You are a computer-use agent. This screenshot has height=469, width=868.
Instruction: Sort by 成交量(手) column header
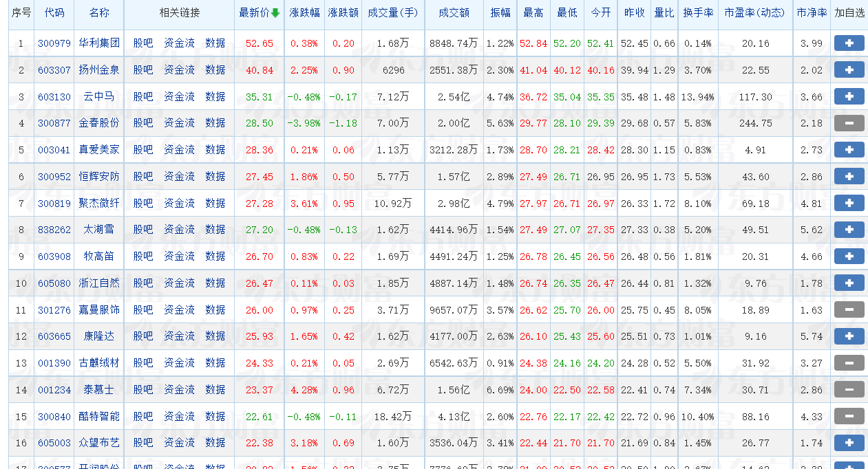pyautogui.click(x=393, y=13)
